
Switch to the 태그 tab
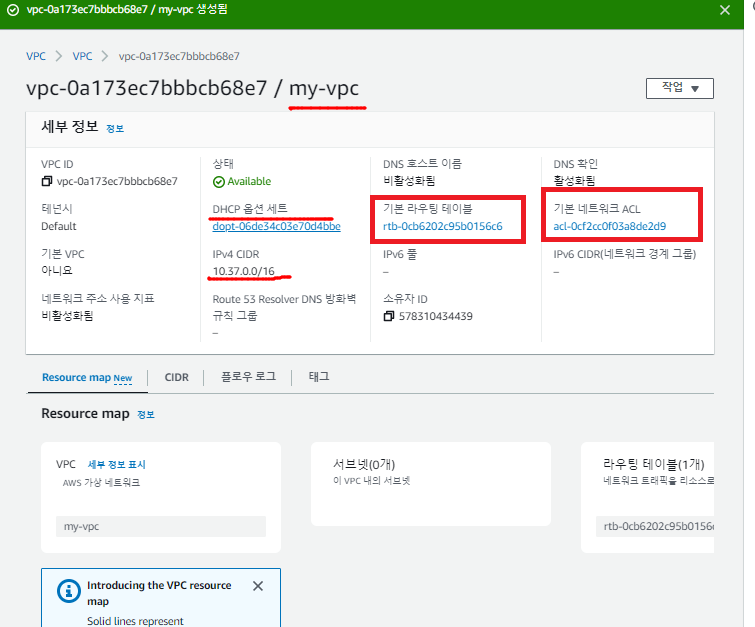[319, 377]
